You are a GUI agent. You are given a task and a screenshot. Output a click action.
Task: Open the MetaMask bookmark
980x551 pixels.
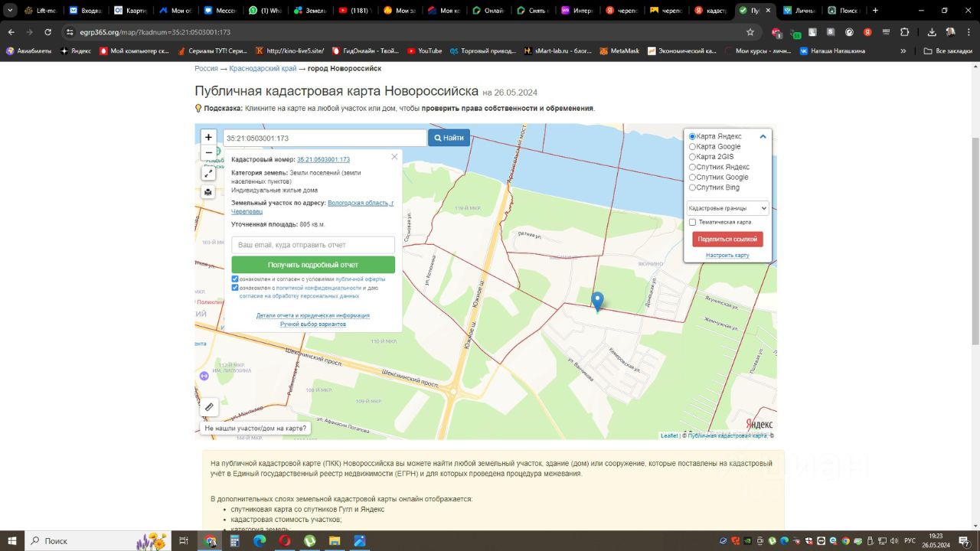pyautogui.click(x=619, y=51)
